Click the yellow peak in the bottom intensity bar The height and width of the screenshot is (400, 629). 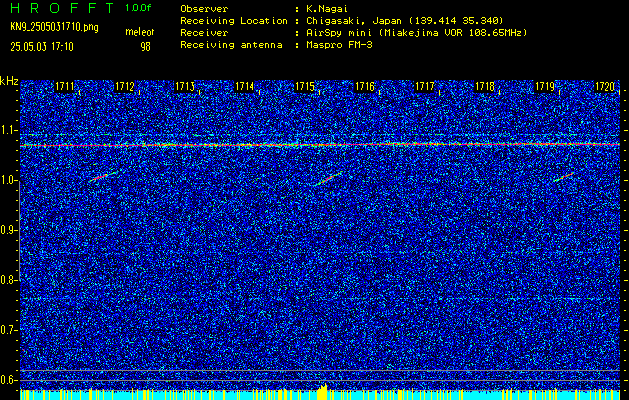322,392
